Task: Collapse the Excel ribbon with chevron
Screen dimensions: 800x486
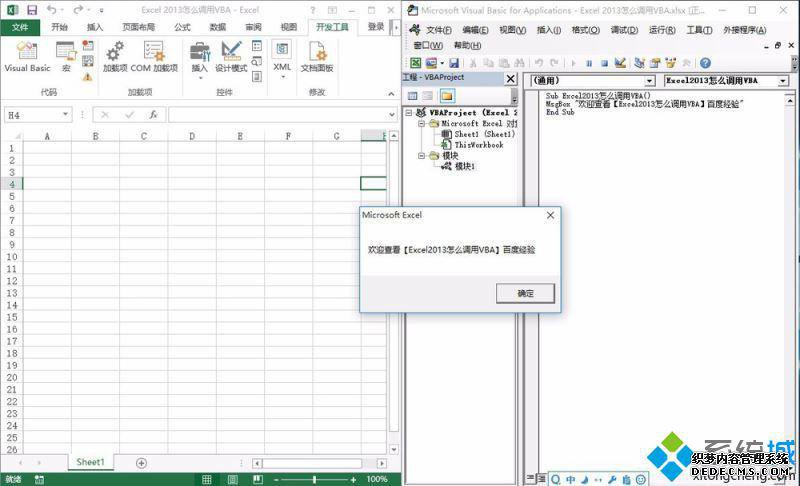Action: tap(391, 93)
